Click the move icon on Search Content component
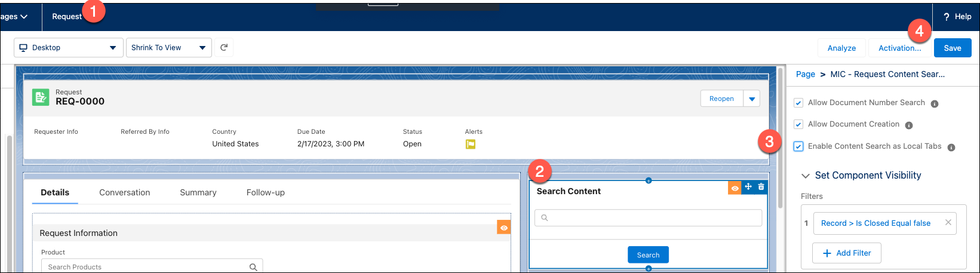 [x=748, y=187]
